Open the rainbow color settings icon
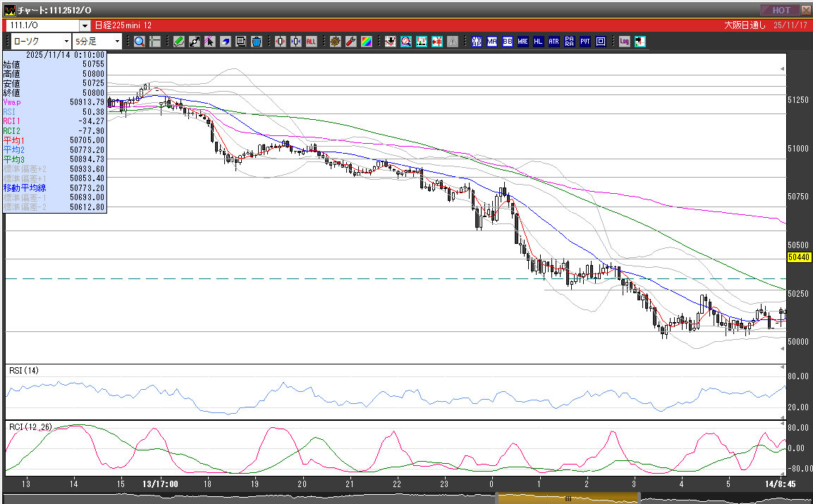The width and height of the screenshot is (813, 504). click(366, 42)
